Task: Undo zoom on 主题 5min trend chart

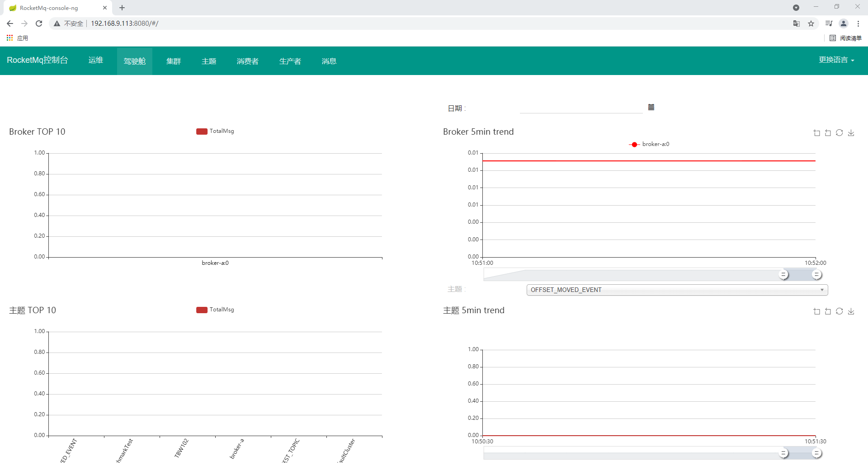Action: [828, 311]
